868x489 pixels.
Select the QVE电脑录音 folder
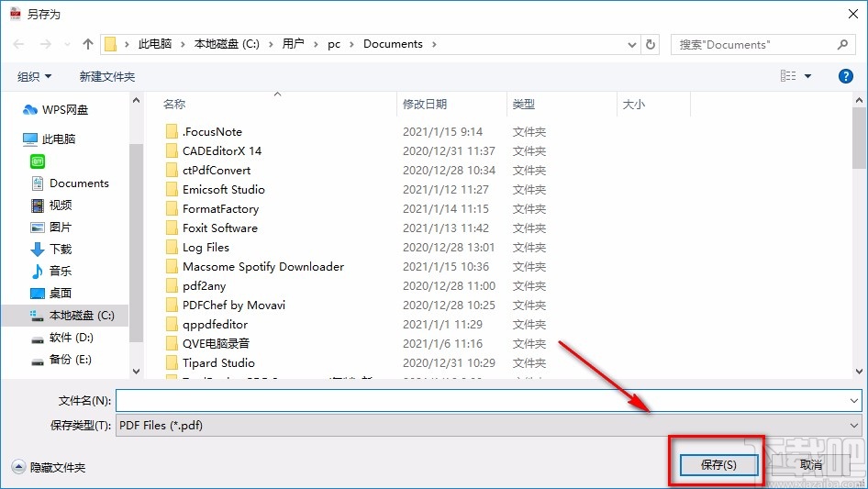[207, 344]
